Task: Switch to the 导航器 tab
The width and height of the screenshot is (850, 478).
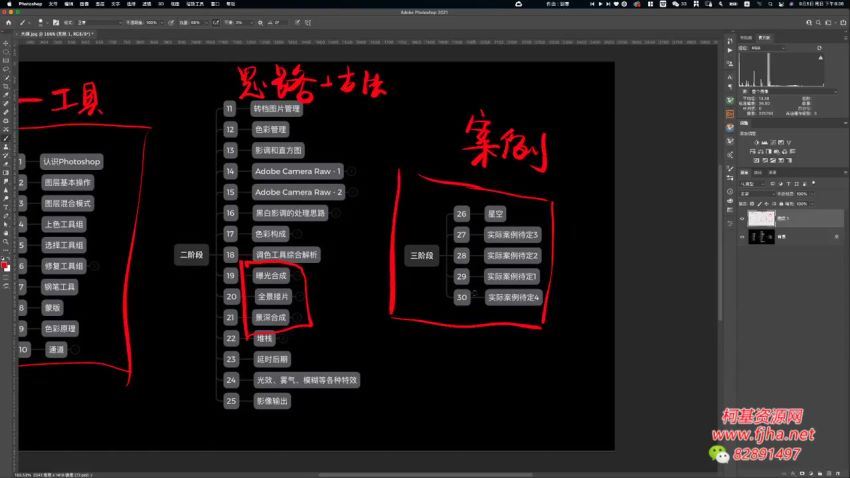Action: coord(746,37)
